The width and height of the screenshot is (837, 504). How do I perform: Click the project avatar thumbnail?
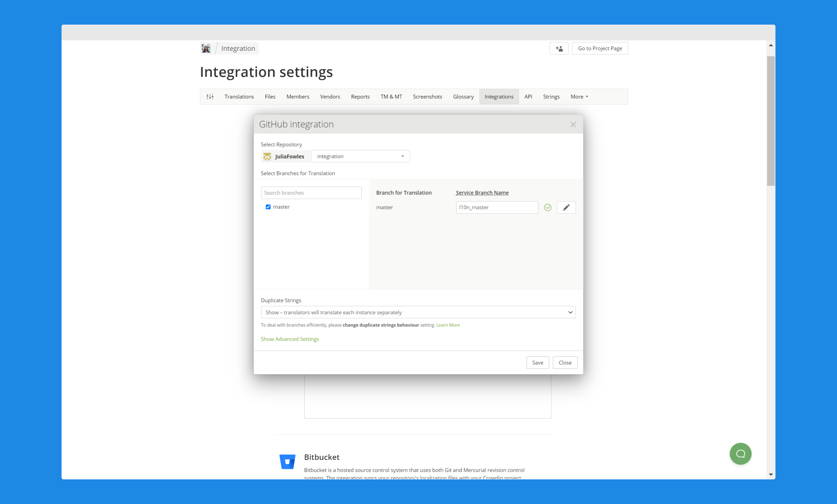tap(206, 48)
